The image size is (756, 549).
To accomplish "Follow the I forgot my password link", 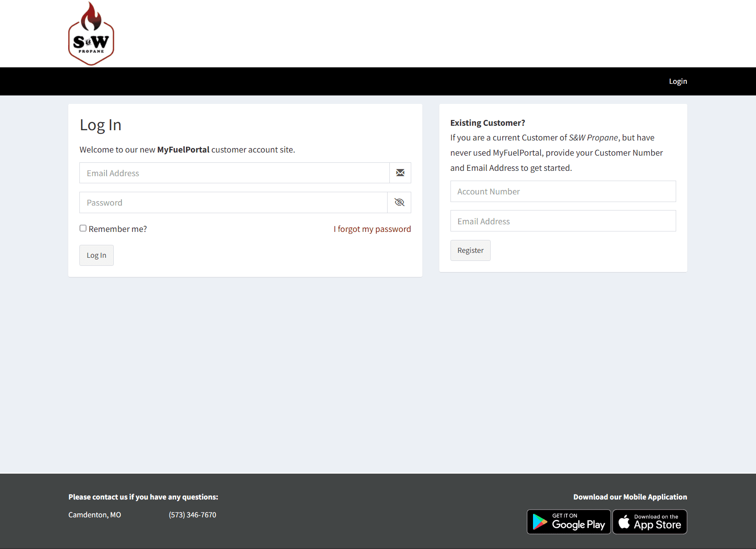I will pyautogui.click(x=372, y=229).
